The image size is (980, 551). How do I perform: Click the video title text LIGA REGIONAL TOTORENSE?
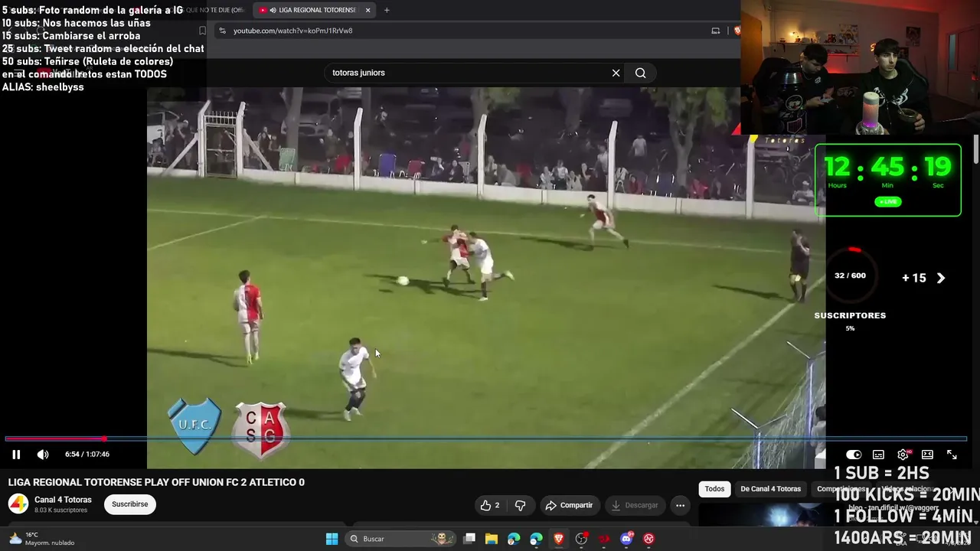[156, 482]
